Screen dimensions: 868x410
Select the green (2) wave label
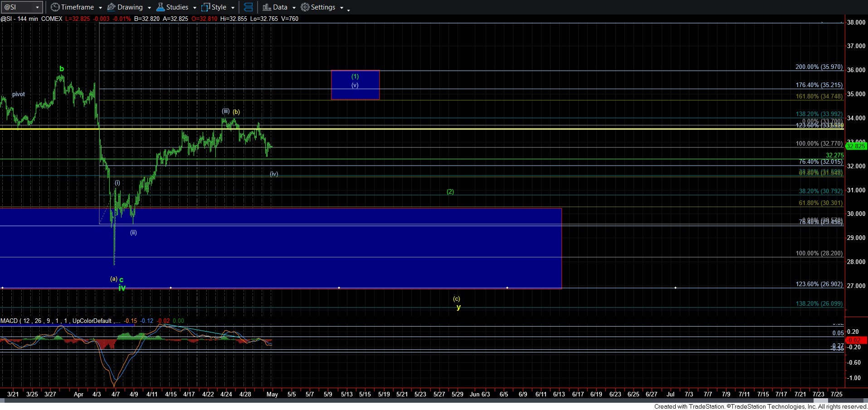point(450,191)
